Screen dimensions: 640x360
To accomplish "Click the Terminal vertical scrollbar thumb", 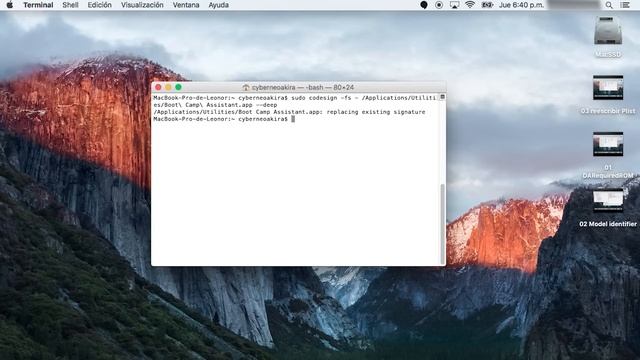I will pos(442,224).
